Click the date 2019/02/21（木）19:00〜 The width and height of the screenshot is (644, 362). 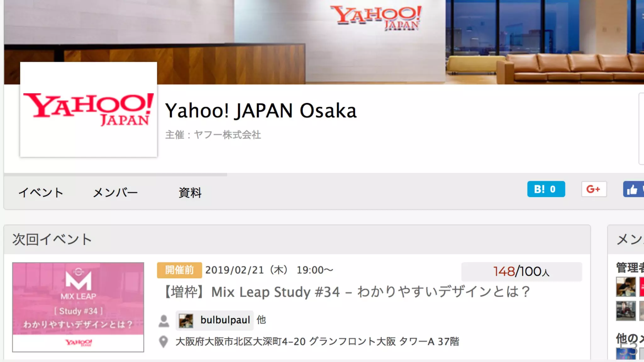point(269,270)
